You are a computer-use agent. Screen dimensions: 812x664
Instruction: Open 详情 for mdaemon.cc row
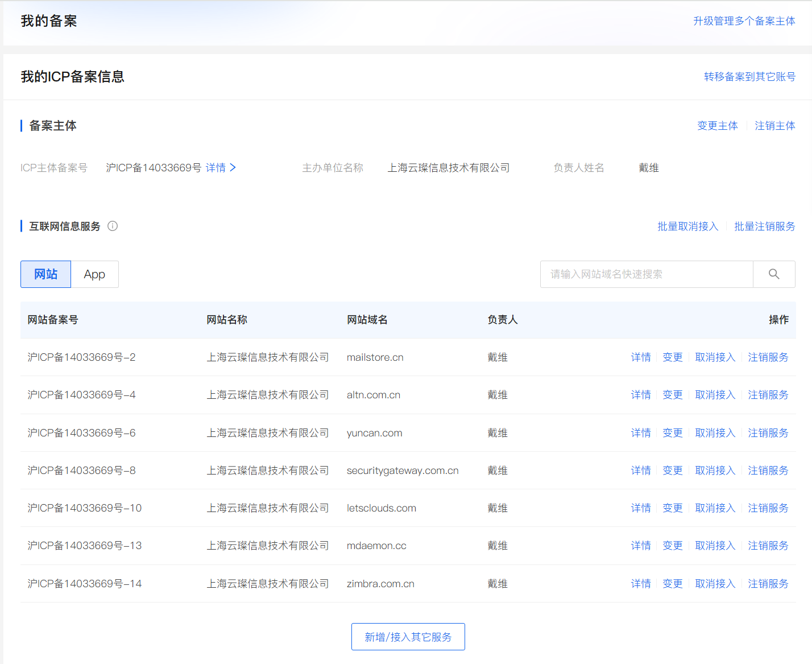[641, 546]
